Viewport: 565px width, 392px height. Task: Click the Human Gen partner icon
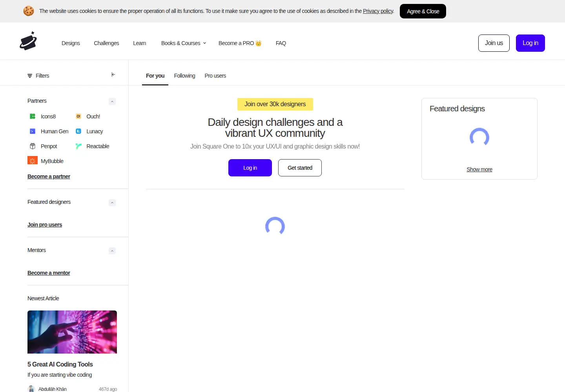33,131
